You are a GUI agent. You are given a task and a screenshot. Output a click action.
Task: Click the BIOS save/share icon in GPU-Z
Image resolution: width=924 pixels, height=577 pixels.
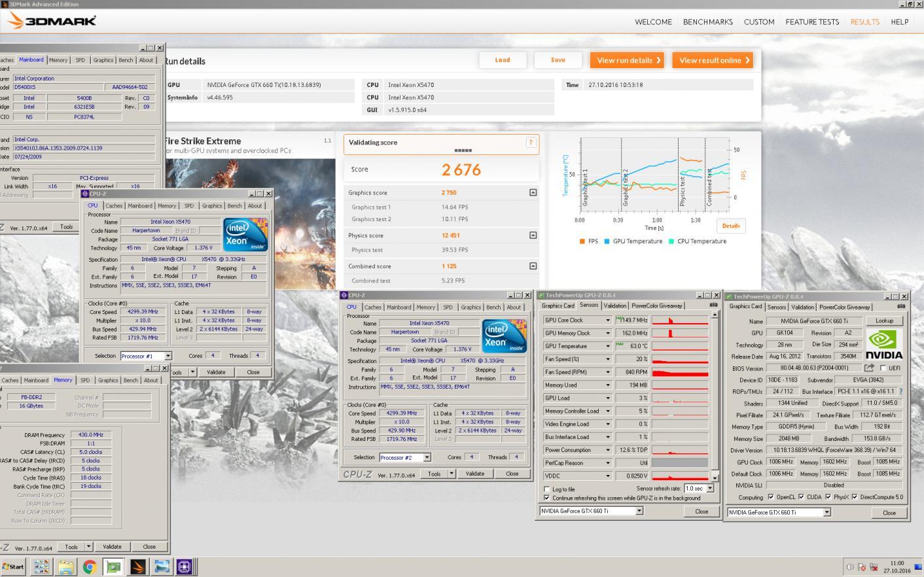[x=869, y=368]
